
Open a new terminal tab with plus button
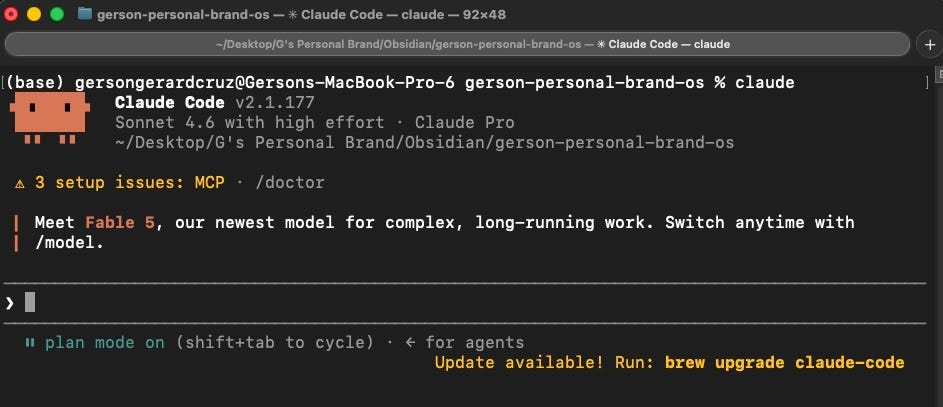pos(930,44)
